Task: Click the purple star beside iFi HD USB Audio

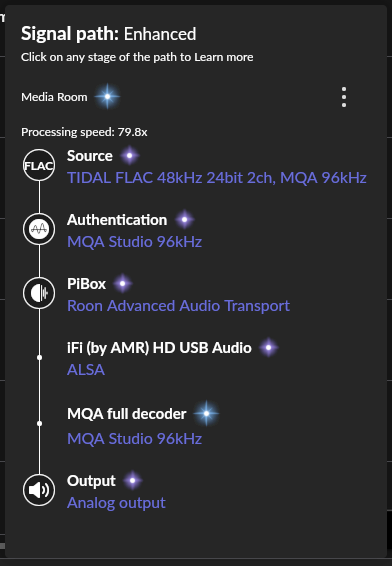Action: point(268,347)
